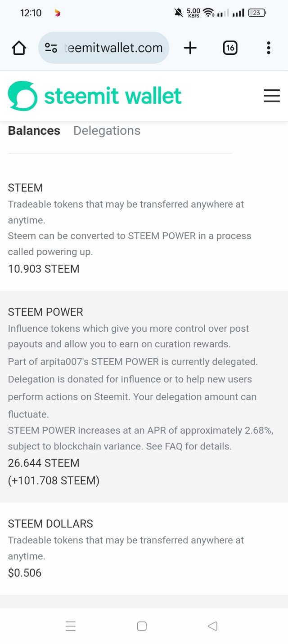Tap the battery indicator in status bar
288x644 pixels.
click(x=257, y=13)
